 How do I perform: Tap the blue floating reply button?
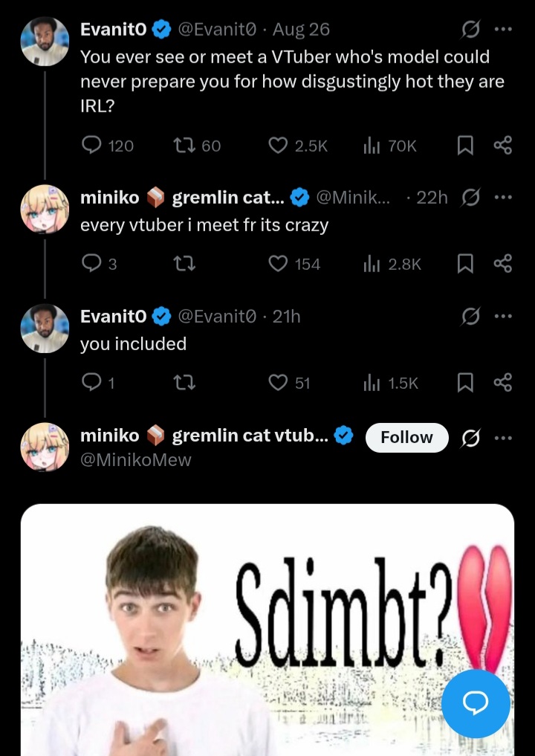tap(476, 703)
